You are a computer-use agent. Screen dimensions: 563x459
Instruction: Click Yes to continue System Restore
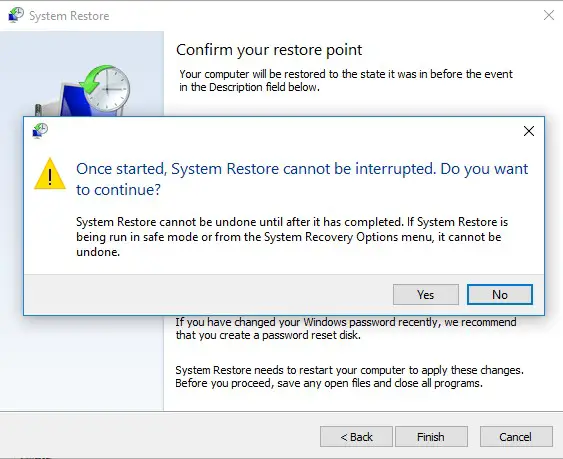tap(425, 295)
